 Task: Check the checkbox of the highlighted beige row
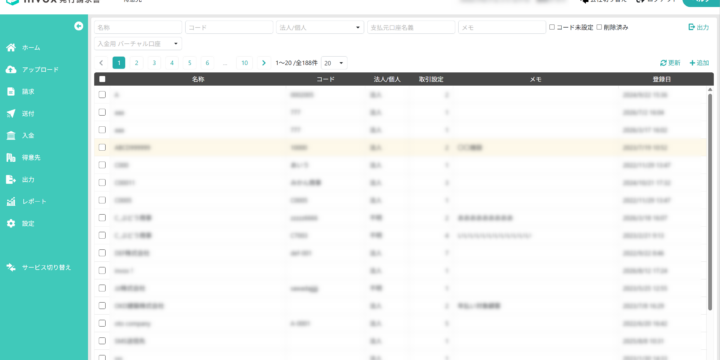tap(102, 147)
